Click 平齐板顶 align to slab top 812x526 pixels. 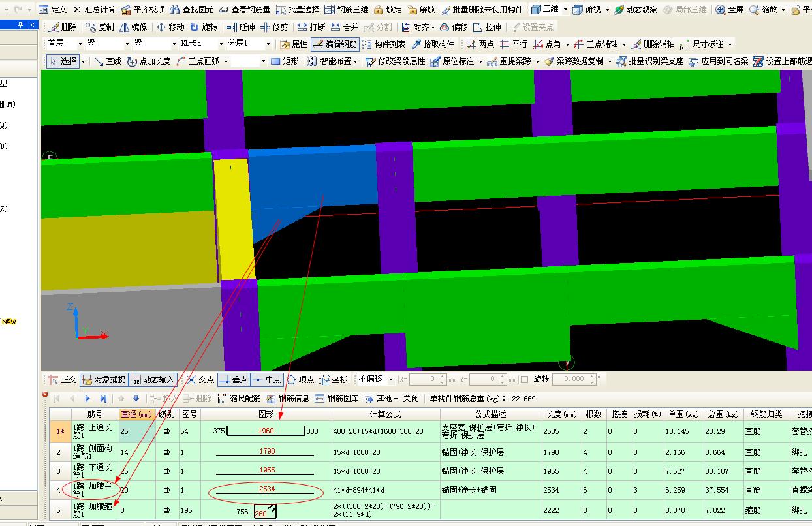143,10
